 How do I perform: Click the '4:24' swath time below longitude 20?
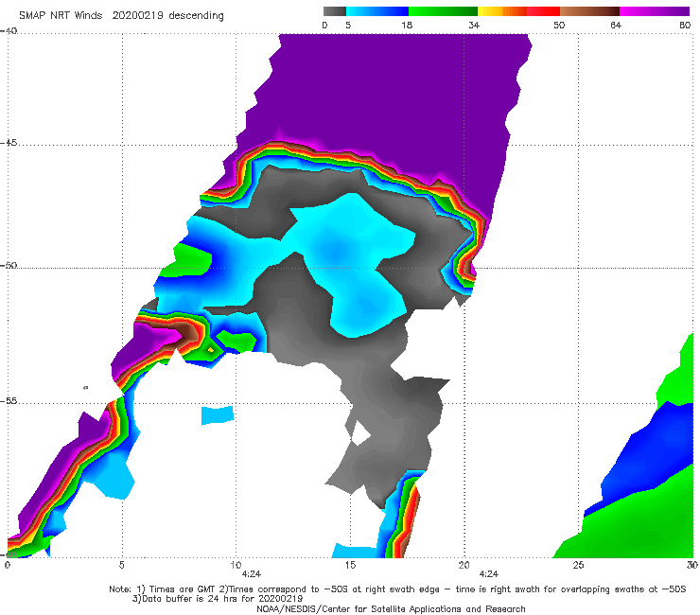pos(489,574)
